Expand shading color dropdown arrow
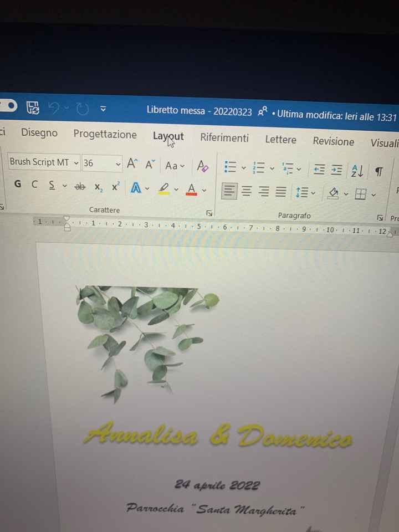 tap(346, 194)
